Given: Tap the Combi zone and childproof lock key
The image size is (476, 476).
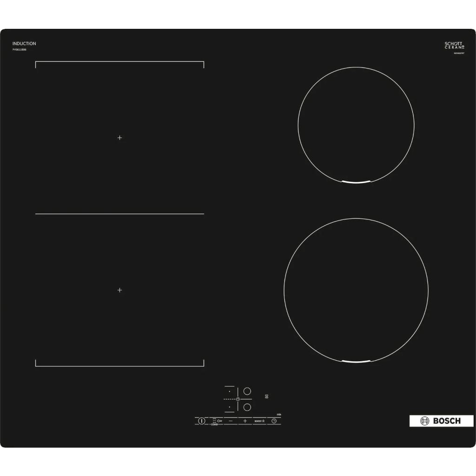Looking at the screenshot, I should click(x=217, y=421).
